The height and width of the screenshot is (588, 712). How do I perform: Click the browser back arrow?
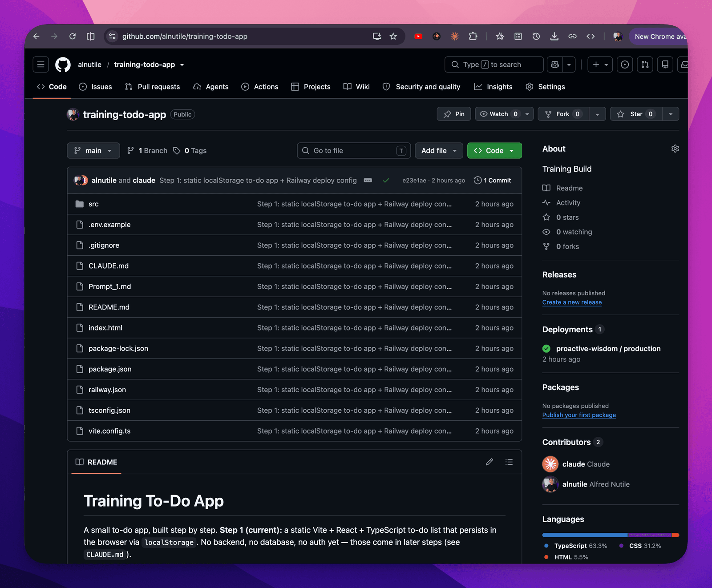(x=36, y=36)
